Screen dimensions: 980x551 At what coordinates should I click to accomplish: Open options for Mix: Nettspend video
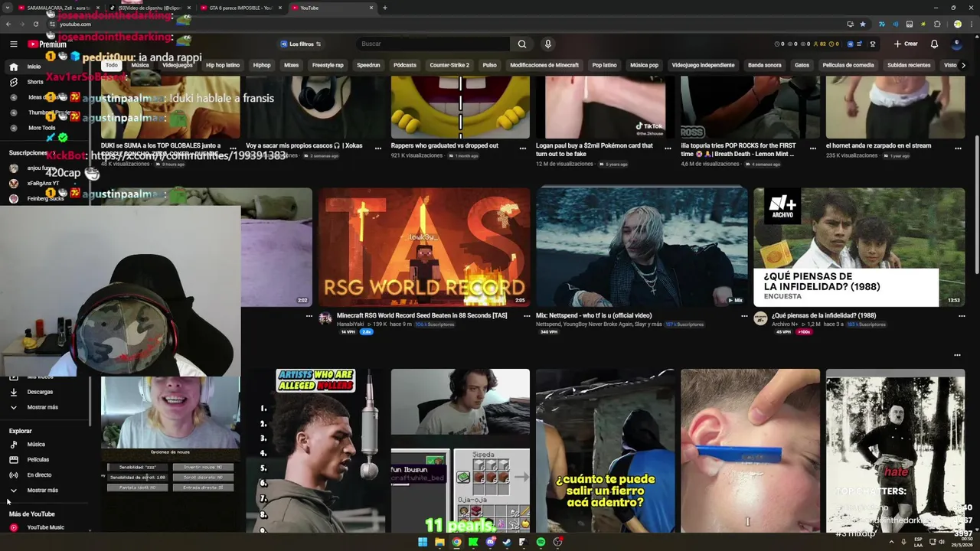coord(744,316)
